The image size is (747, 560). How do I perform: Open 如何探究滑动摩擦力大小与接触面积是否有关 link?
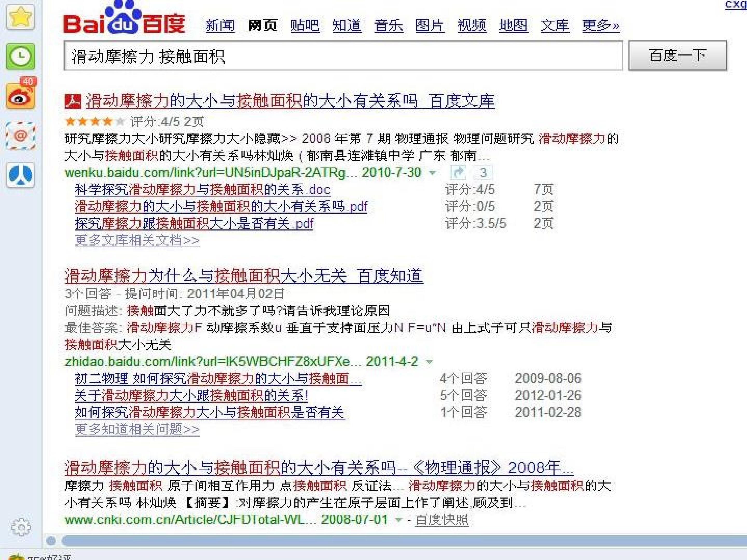210,412
